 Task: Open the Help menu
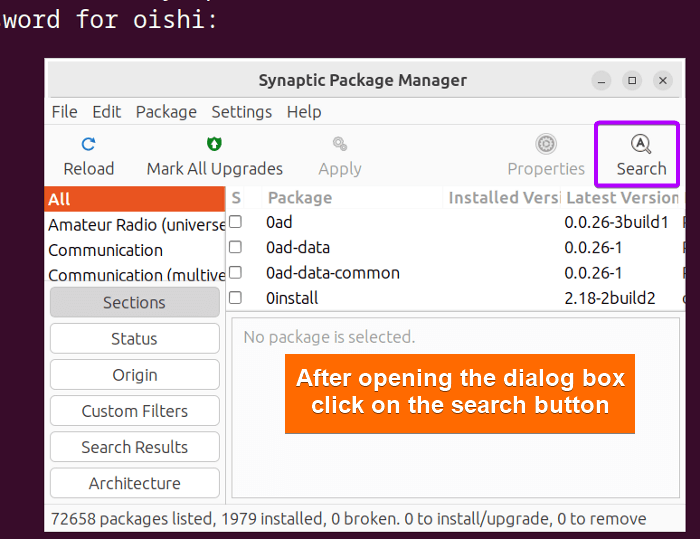(304, 112)
